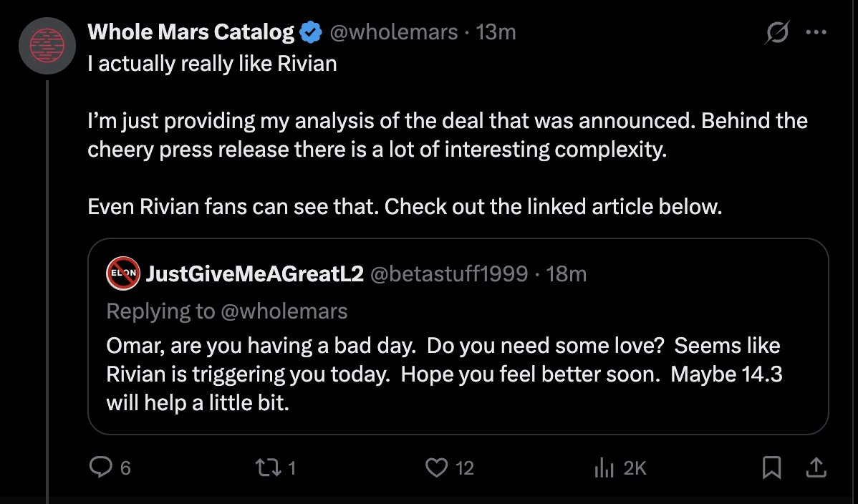Click JustGiveMeAGreatL2 avatar in quoted tweet

(x=122, y=273)
